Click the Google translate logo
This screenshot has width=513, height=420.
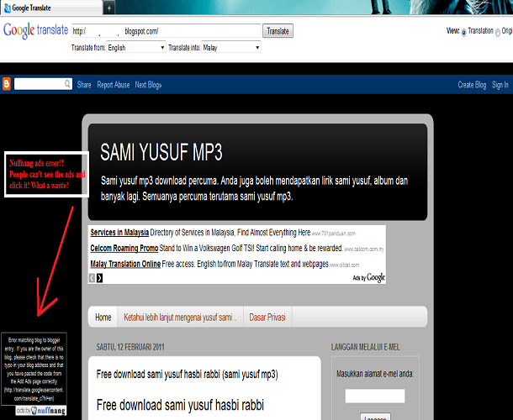point(35,31)
